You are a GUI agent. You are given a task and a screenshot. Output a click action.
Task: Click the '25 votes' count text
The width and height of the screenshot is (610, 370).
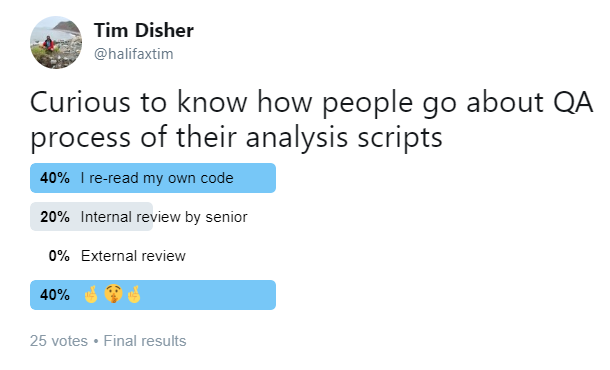(x=59, y=341)
